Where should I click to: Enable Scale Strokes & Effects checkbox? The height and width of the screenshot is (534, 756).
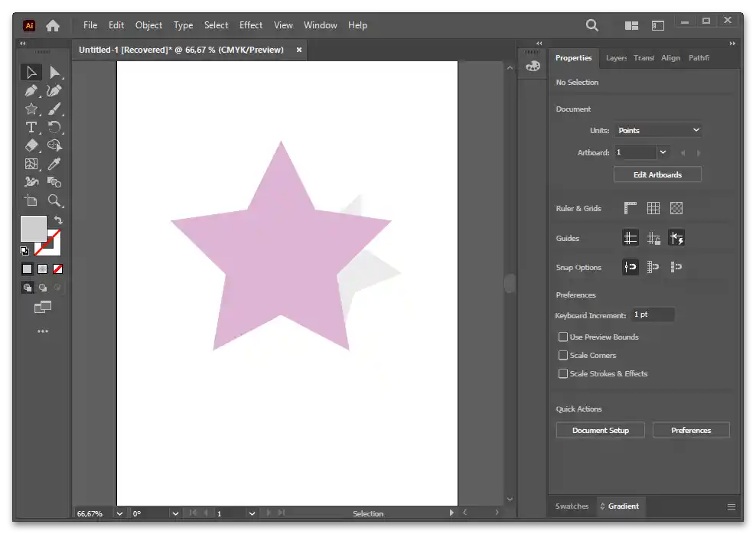tap(562, 373)
